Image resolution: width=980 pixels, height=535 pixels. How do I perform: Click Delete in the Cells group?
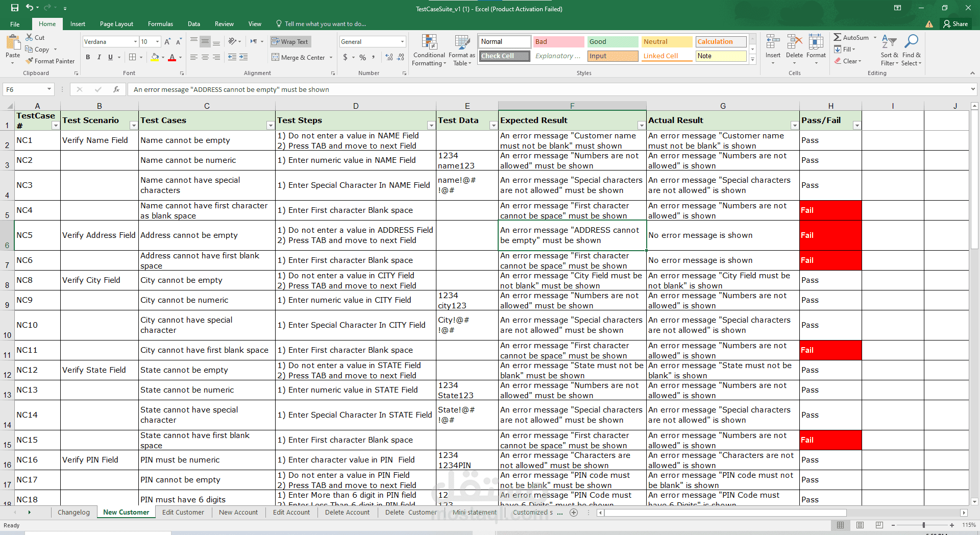point(794,50)
